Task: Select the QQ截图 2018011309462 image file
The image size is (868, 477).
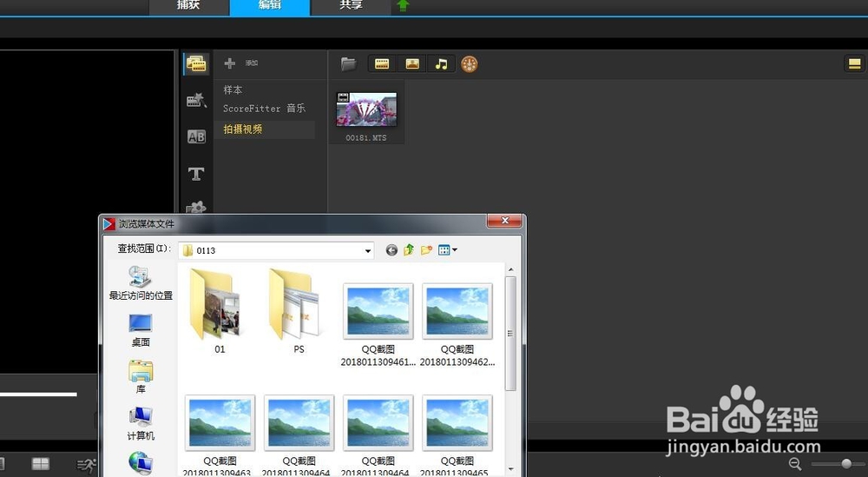Action: coord(457,325)
